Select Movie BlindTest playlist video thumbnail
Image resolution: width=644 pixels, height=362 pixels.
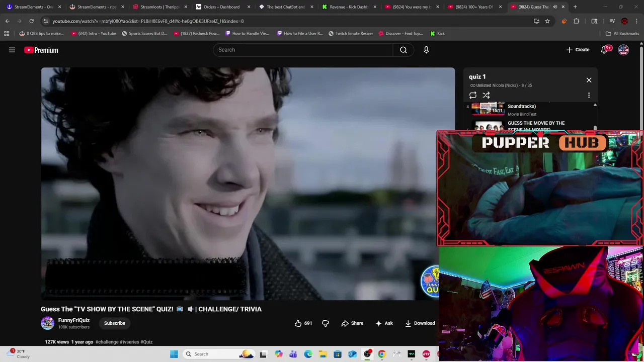[x=488, y=108]
